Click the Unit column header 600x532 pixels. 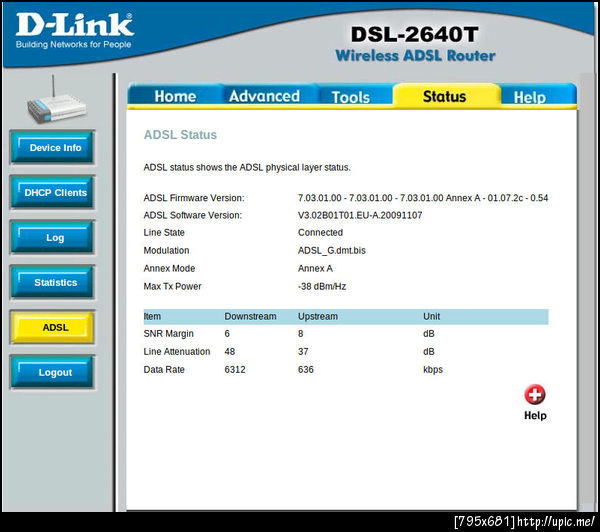tap(431, 317)
